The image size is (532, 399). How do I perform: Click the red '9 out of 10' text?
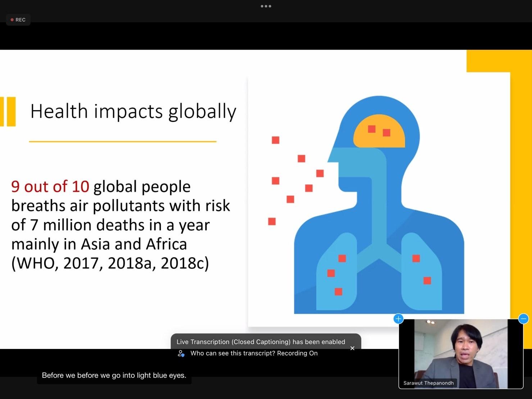50,186
